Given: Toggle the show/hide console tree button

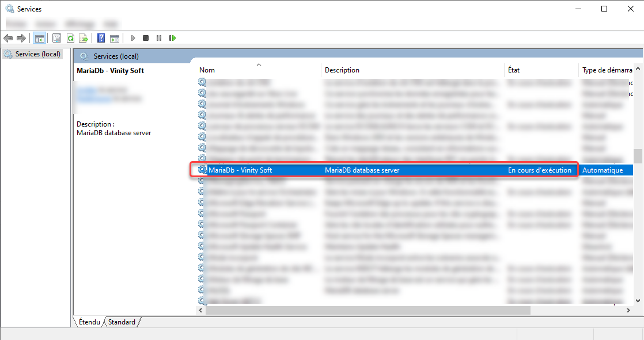Looking at the screenshot, I should 39,38.
